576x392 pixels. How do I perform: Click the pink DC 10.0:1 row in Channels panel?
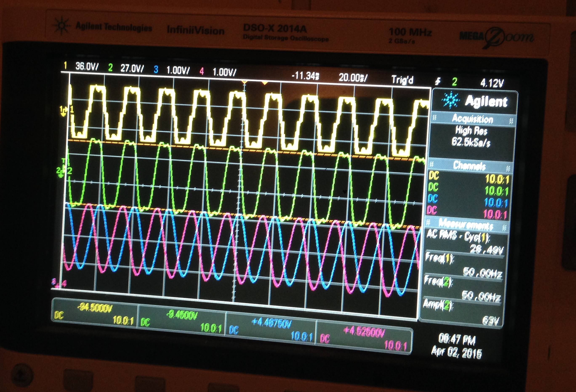pyautogui.click(x=467, y=212)
